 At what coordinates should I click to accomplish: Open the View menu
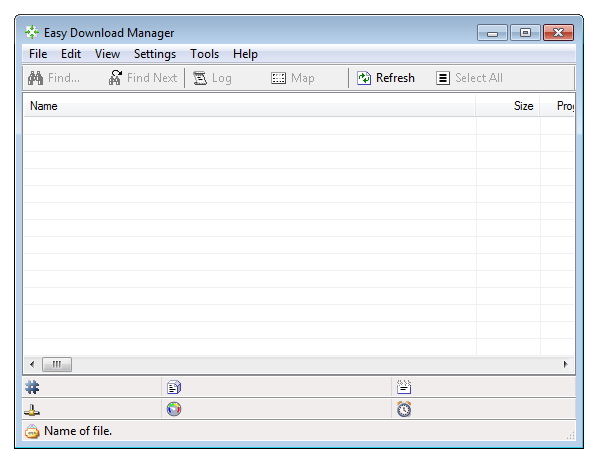(108, 54)
